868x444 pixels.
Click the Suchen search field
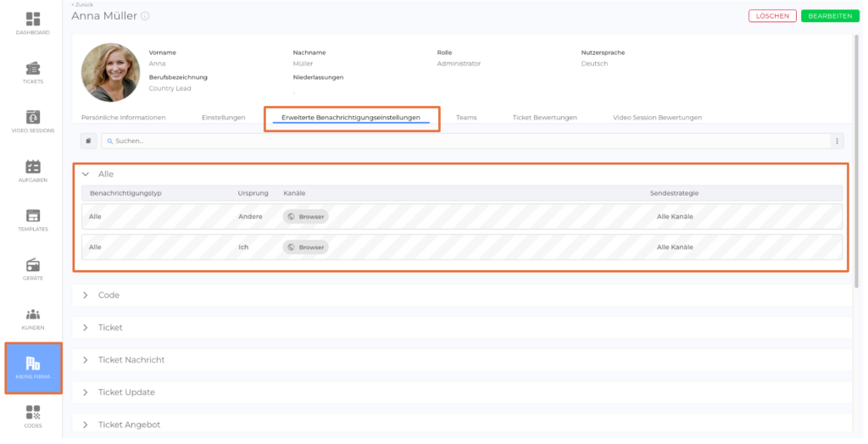pos(466,141)
